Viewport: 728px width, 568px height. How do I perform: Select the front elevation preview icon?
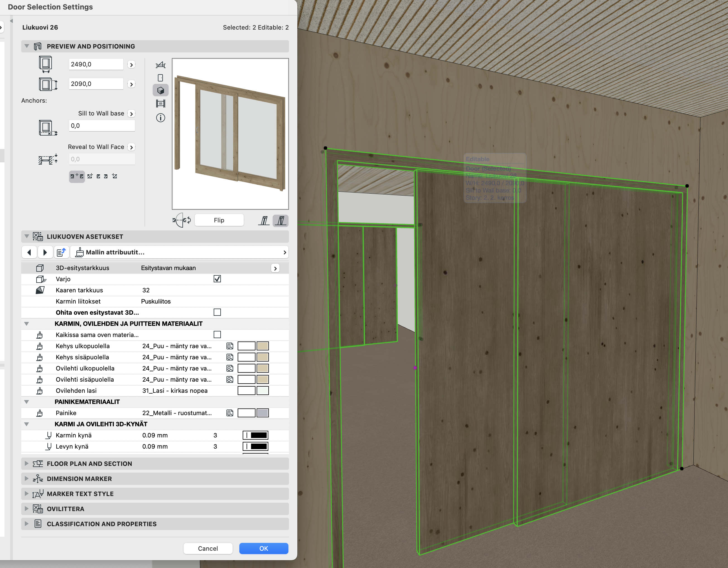coord(160,78)
